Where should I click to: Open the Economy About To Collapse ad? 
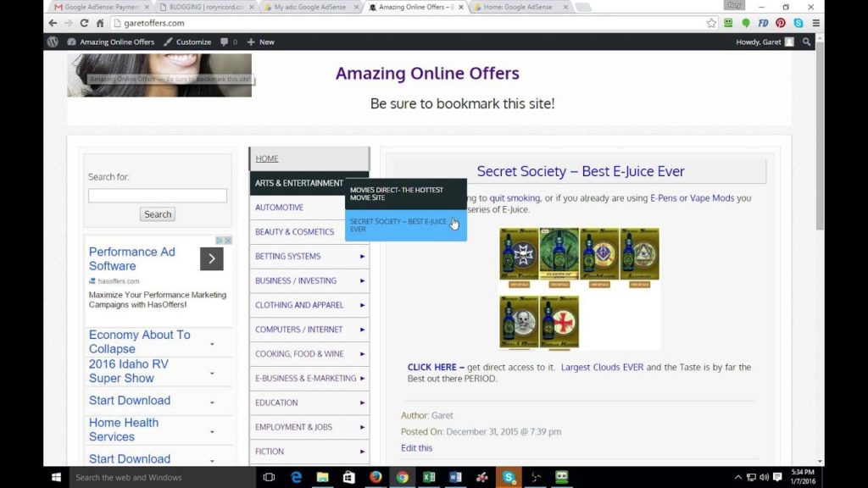click(x=140, y=342)
